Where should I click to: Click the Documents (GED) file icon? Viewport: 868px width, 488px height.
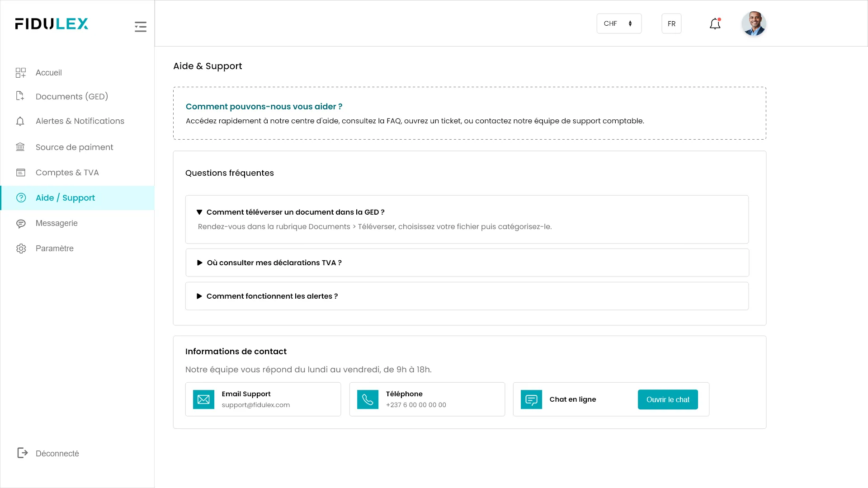[x=20, y=96]
